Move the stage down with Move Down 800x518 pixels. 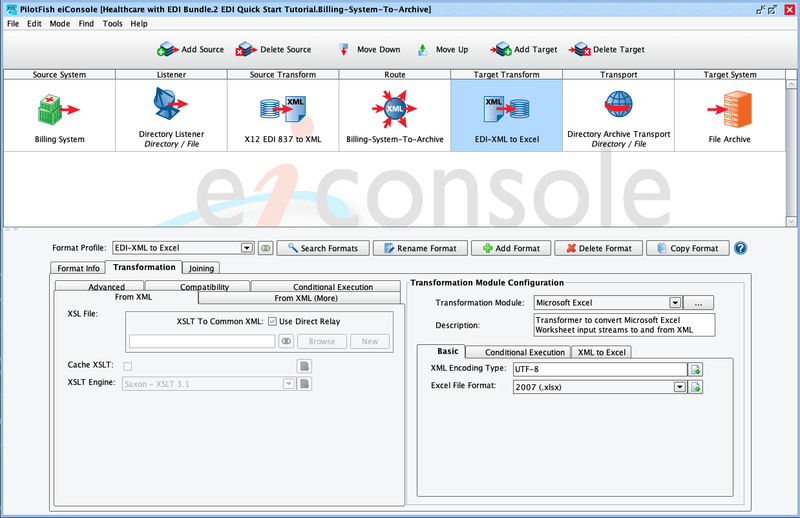point(369,50)
